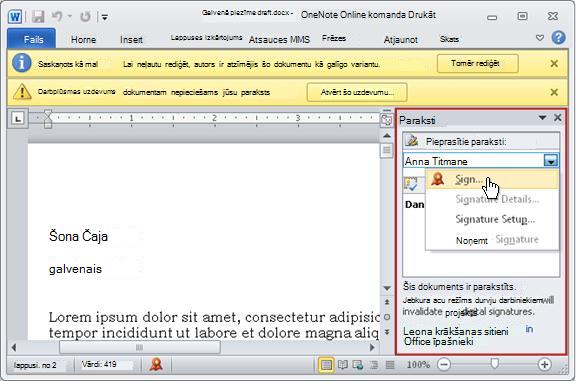The width and height of the screenshot is (576, 381).
Task: Switch to Full Screen Reading view
Action: click(x=343, y=365)
